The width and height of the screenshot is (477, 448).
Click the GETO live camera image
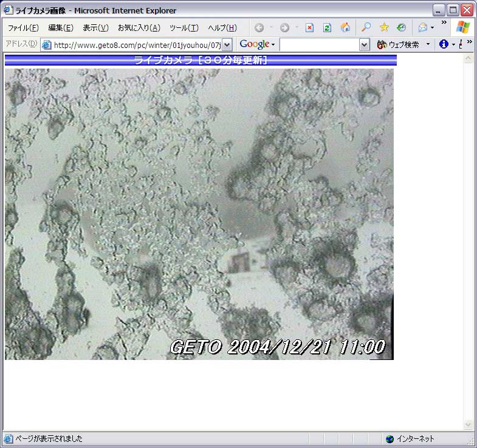point(199,214)
